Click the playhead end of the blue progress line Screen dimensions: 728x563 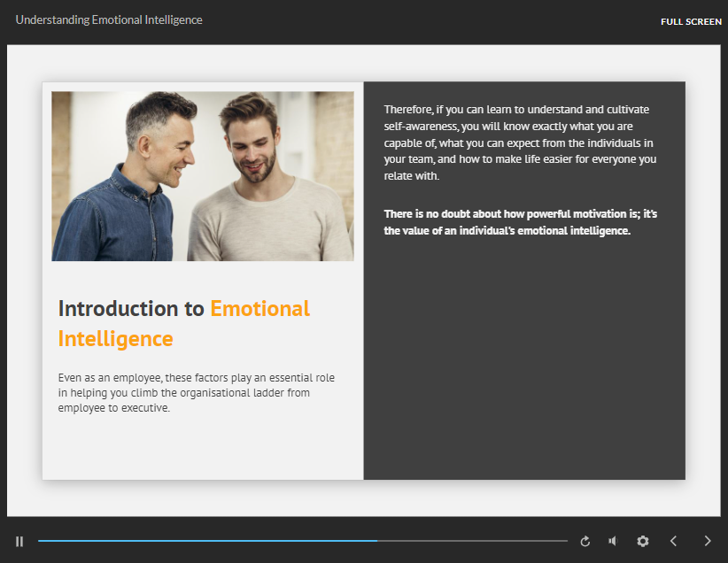pos(376,541)
